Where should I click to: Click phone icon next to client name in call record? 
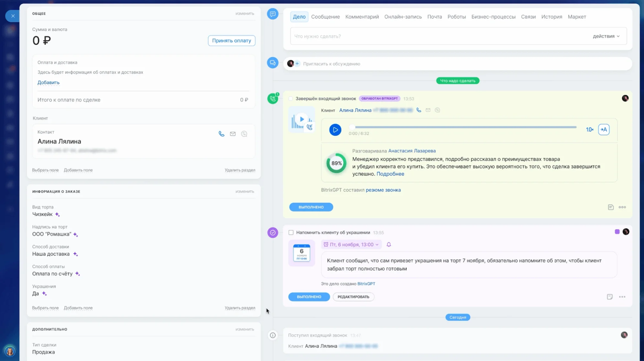[x=419, y=110]
